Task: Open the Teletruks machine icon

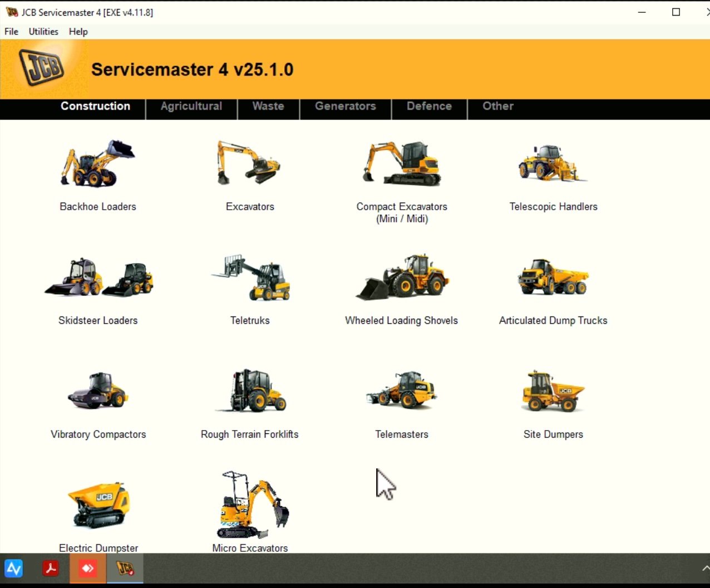Action: point(250,278)
